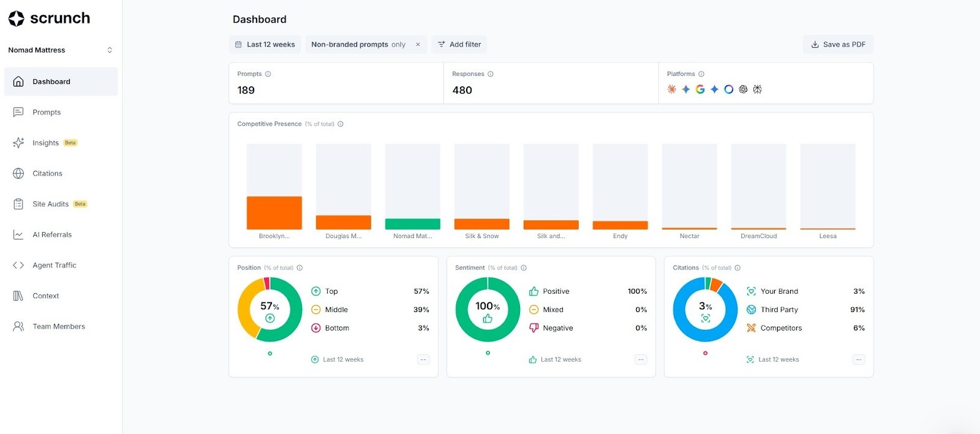
Task: Go to Insights in the sidebar
Action: 46,143
